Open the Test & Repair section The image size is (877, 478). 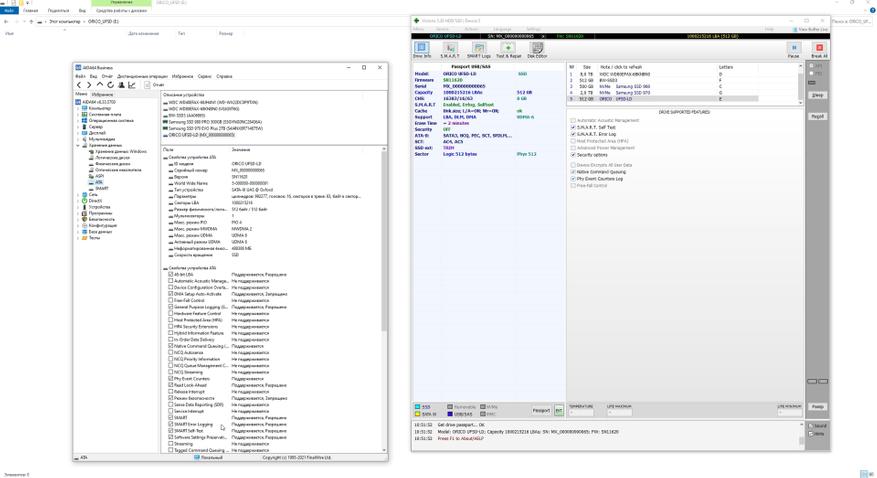(x=508, y=50)
